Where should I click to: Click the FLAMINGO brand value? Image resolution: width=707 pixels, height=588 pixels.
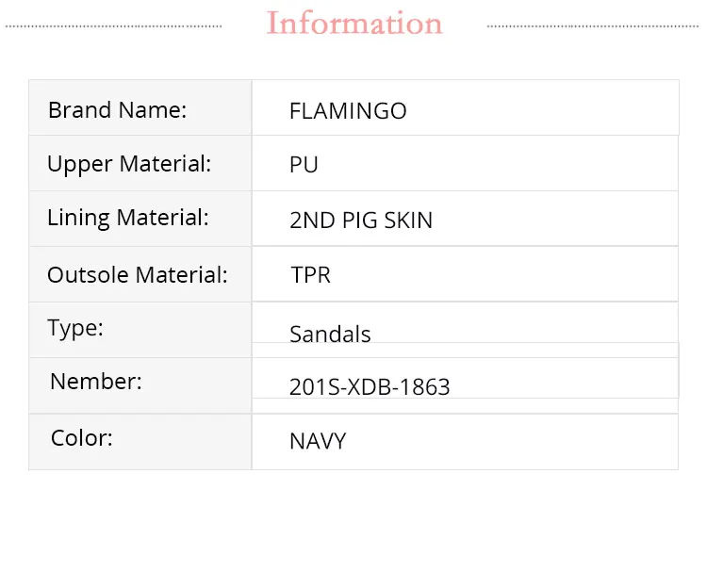point(348,111)
